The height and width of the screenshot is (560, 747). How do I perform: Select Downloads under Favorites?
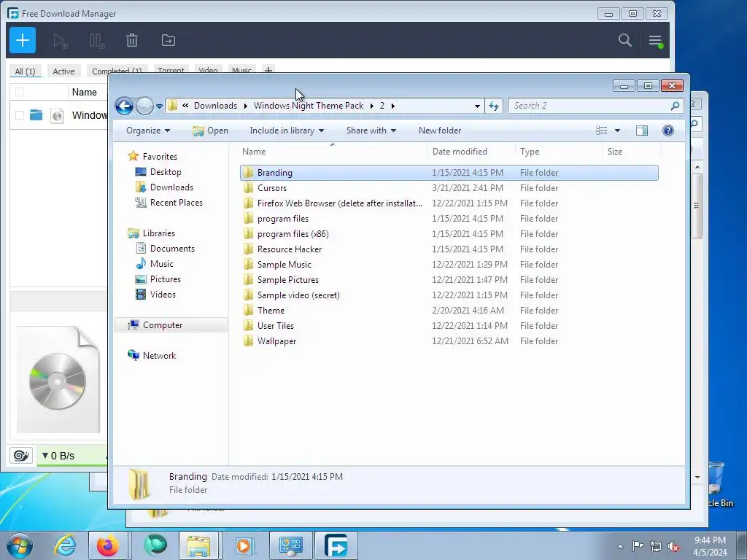[171, 187]
